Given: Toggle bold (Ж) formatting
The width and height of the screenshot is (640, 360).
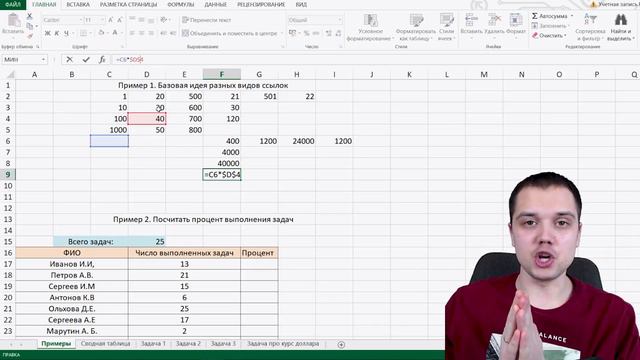Looking at the screenshot, I should coord(47,33).
